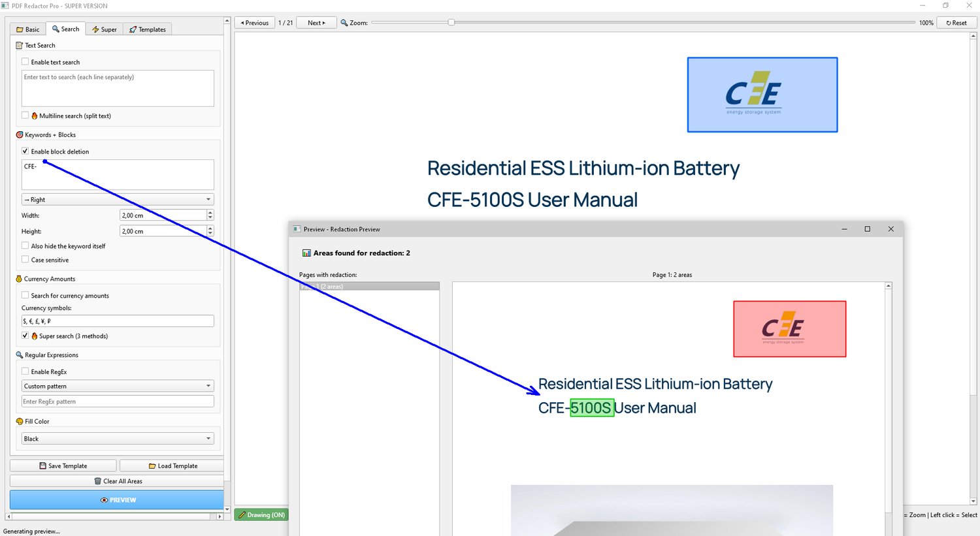Run the blue PREVIEW button
980x536 pixels.
point(117,500)
